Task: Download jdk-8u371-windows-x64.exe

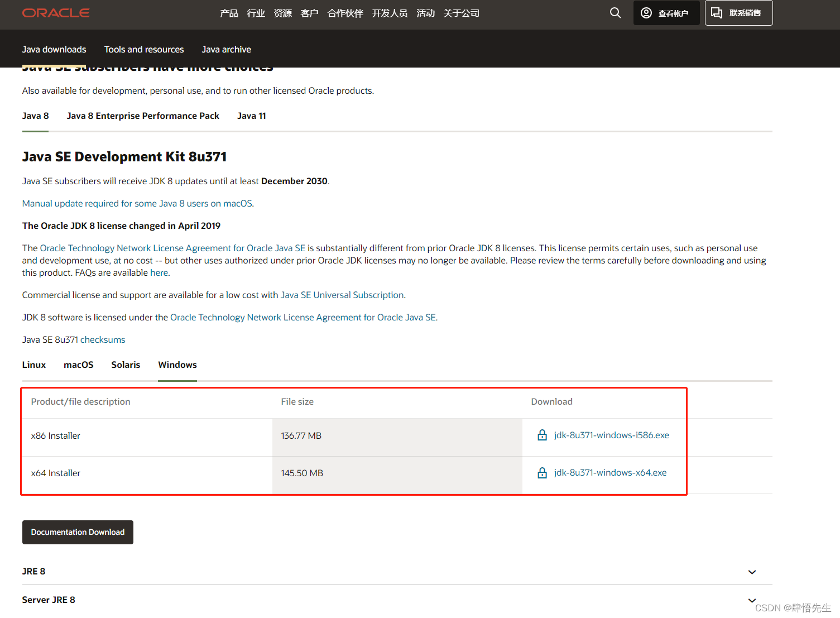Action: click(610, 472)
